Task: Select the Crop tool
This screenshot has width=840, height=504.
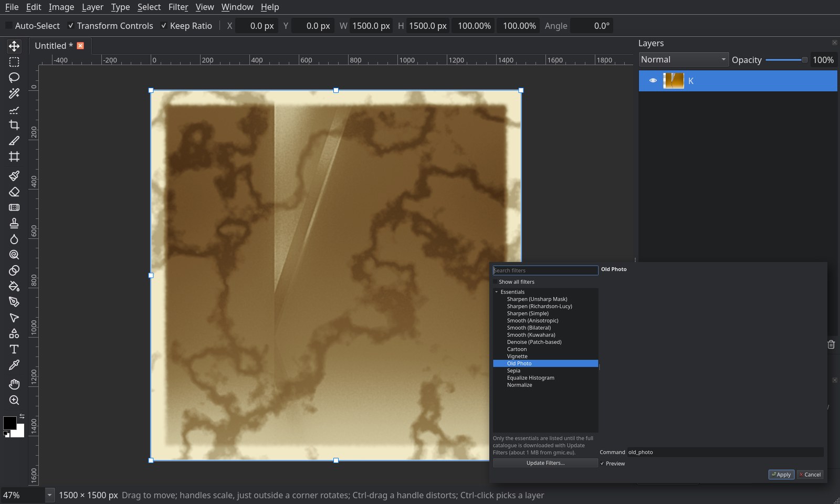Action: click(14, 125)
